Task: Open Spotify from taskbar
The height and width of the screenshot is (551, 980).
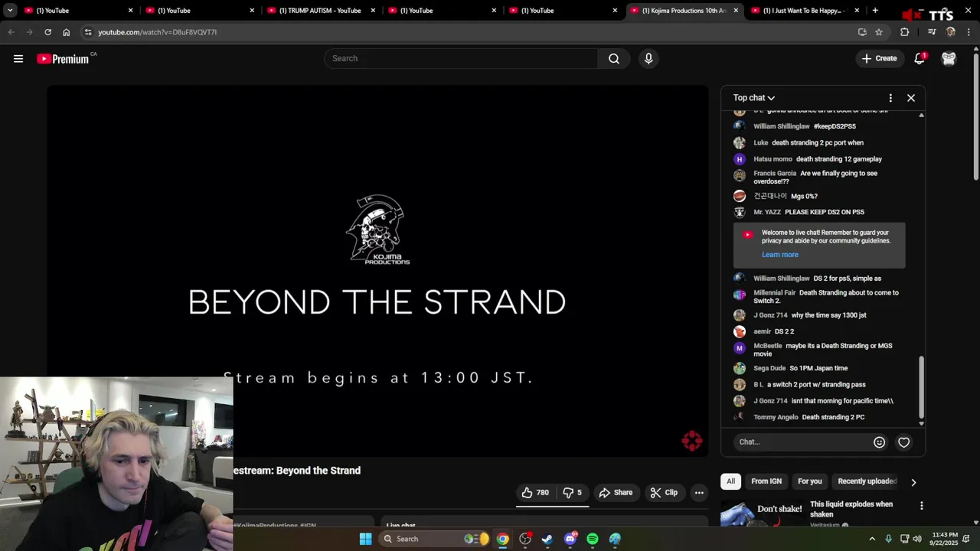Action: pyautogui.click(x=593, y=539)
